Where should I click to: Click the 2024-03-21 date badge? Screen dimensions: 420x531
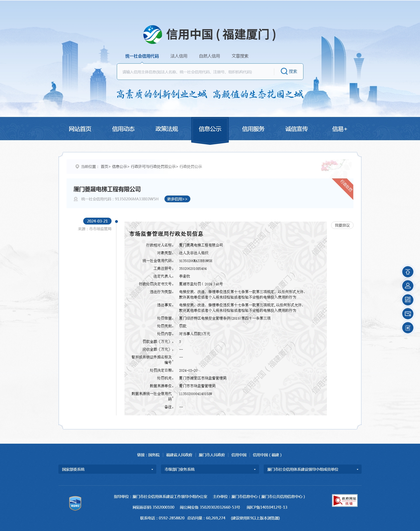pos(97,221)
